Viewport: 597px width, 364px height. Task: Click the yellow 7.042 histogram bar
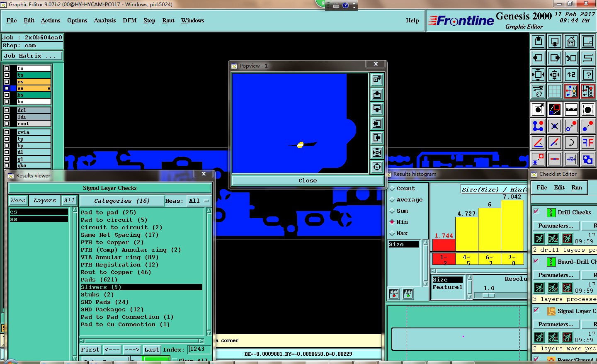pos(512,226)
